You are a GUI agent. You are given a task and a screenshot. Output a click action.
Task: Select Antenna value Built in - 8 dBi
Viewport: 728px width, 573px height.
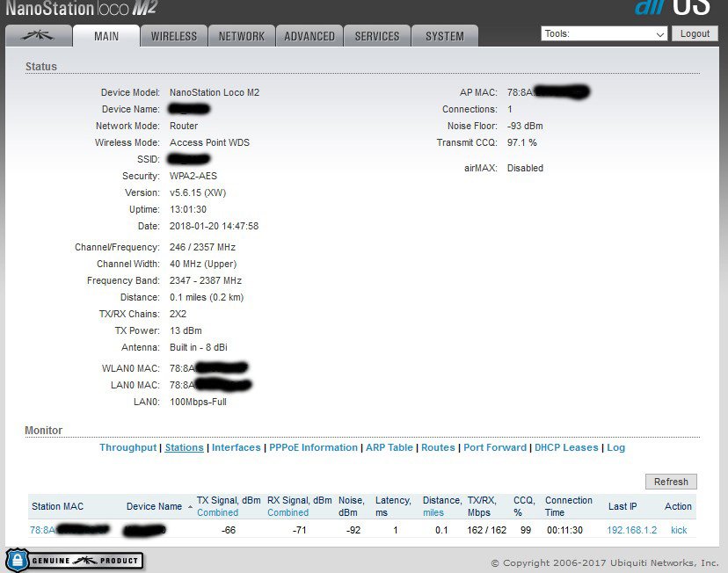click(x=198, y=347)
